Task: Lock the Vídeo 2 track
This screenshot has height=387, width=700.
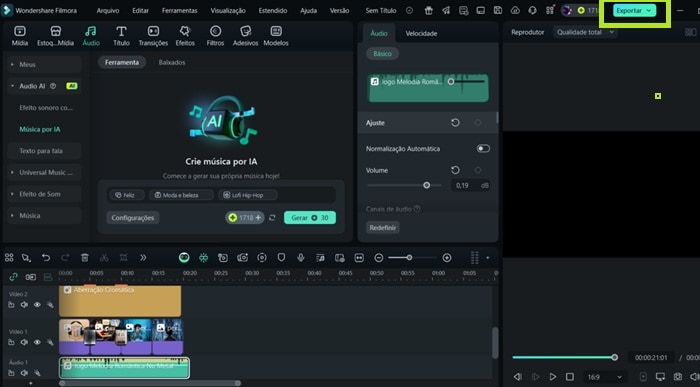Action: coord(11,304)
